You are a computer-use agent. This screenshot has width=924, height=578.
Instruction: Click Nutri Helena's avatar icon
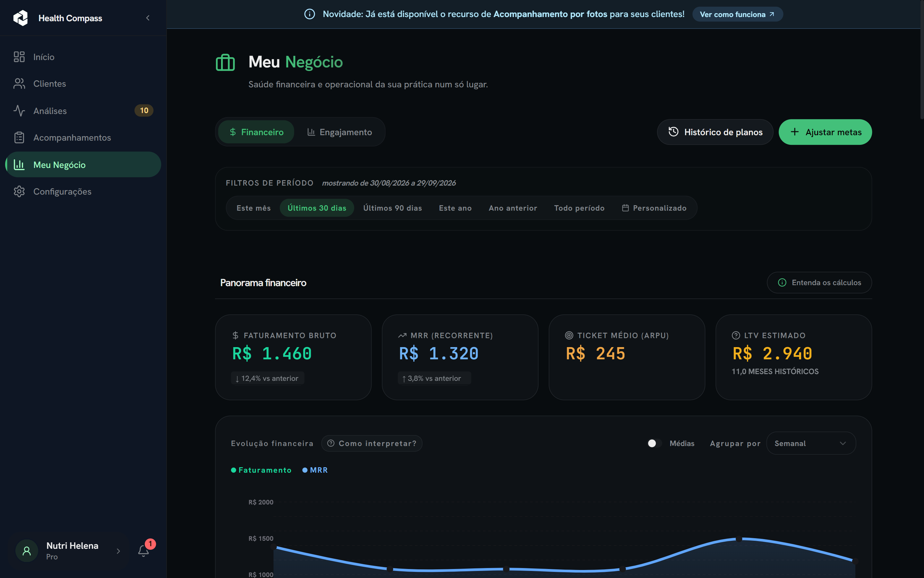point(26,551)
